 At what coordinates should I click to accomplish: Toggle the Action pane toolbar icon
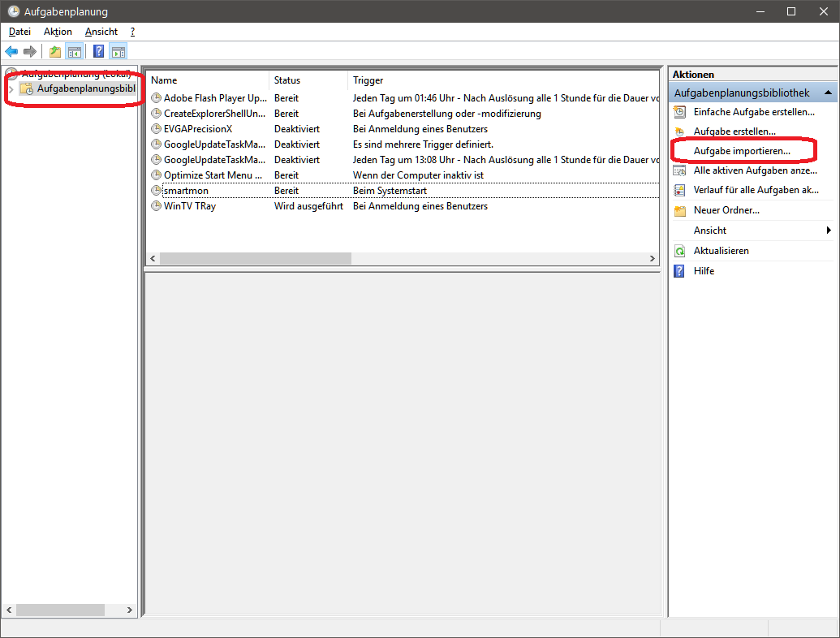pos(118,51)
